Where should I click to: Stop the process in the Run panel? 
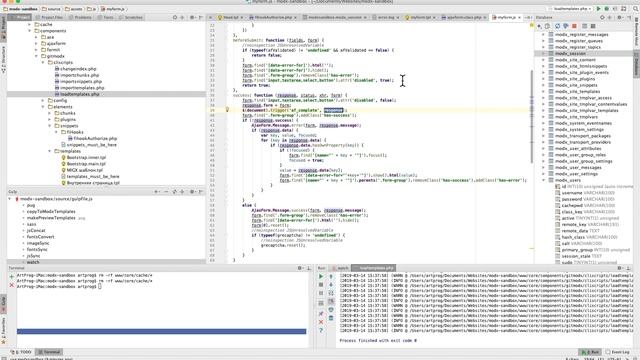[321, 285]
